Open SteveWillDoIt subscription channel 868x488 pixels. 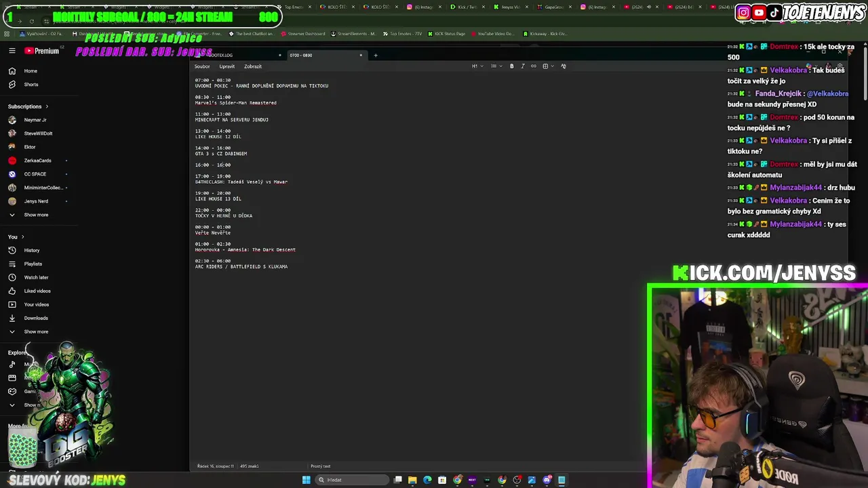(38, 134)
